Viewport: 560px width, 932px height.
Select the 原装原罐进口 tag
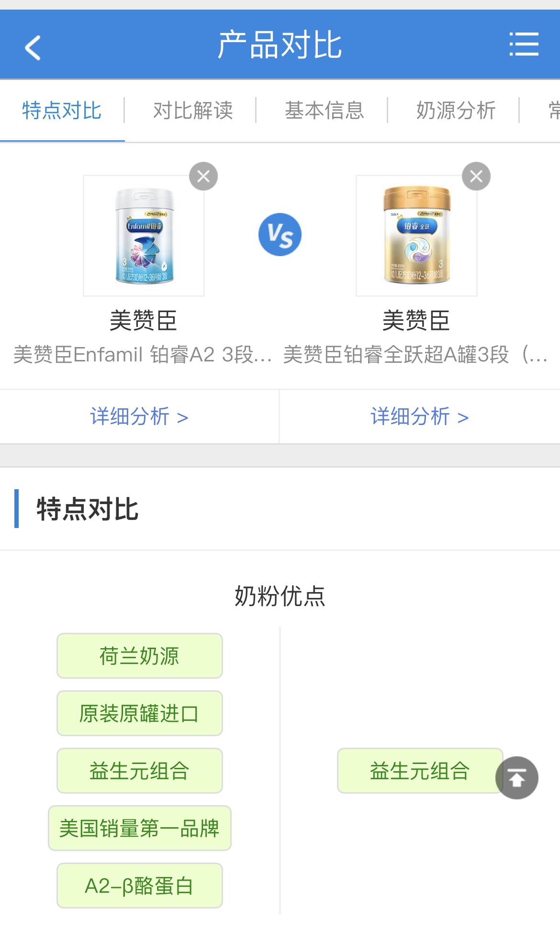[x=139, y=713]
